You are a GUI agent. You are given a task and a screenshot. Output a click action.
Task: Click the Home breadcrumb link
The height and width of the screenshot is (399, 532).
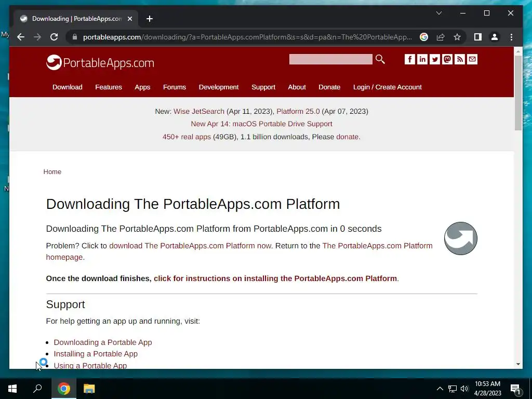coord(52,171)
